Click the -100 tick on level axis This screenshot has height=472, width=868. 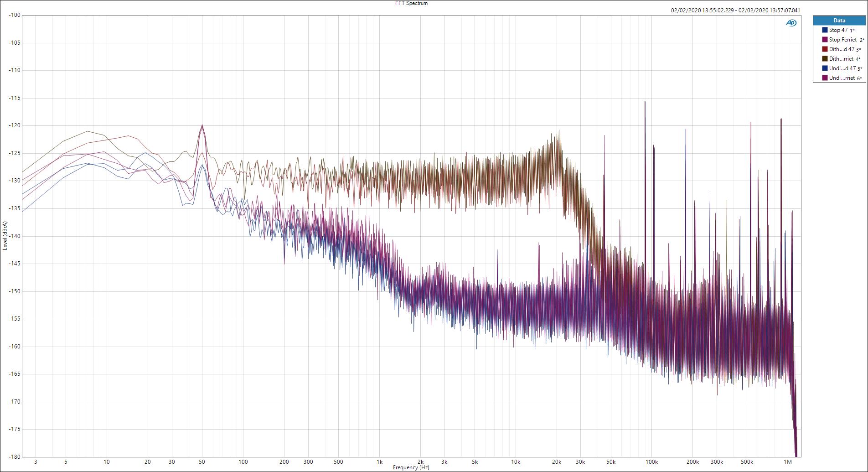tap(14, 15)
